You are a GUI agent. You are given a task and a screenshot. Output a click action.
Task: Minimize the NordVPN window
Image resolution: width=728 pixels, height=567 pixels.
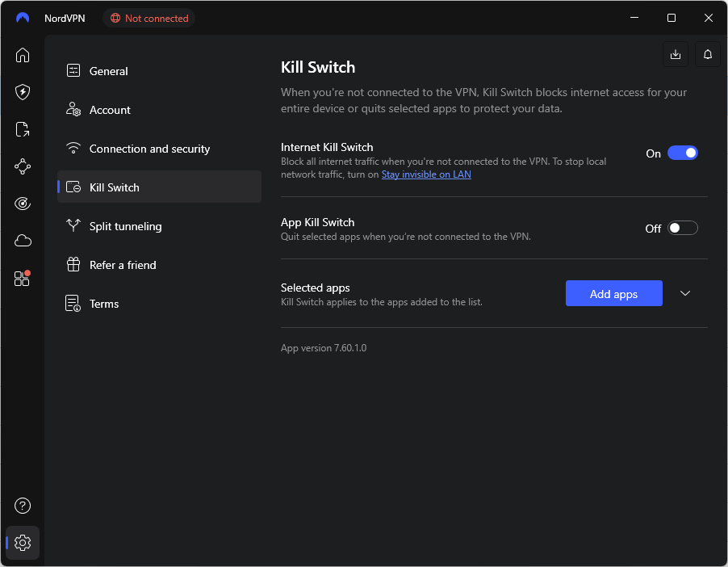634,18
